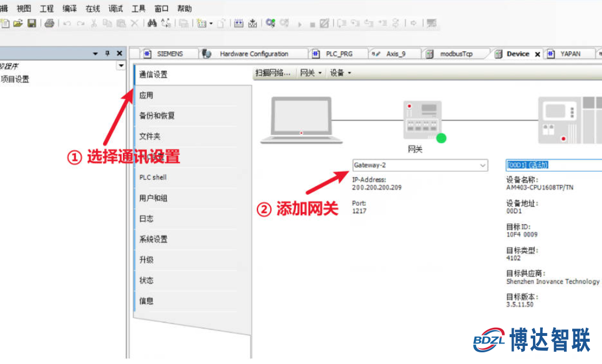Open the 工程 menu
Image resolution: width=602 pixels, height=364 pixels.
[47, 8]
